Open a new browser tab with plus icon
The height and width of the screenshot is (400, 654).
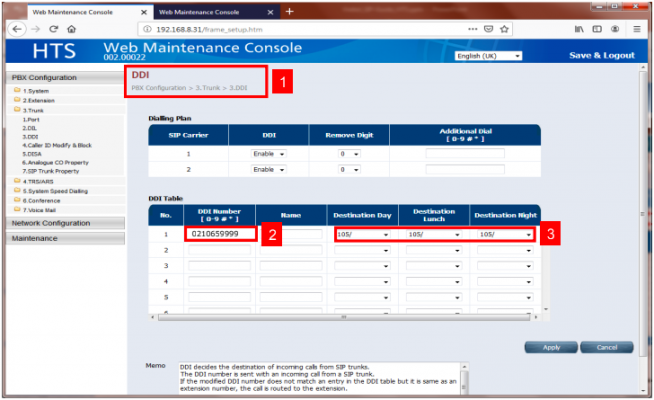[x=290, y=11]
